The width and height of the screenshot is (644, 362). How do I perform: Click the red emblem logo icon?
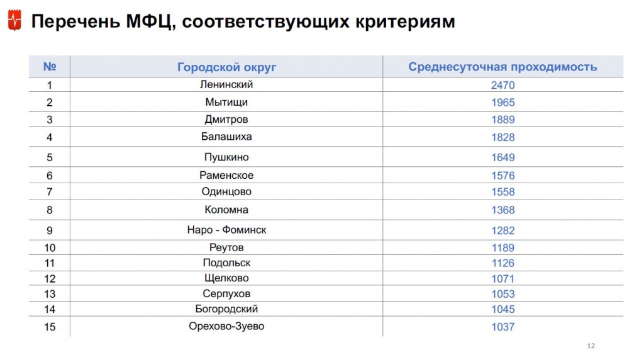pos(15,21)
